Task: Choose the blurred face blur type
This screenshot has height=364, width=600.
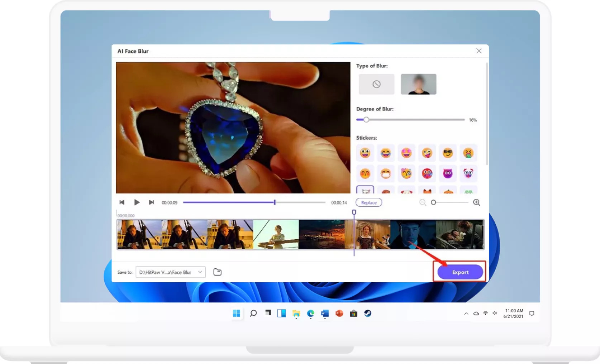Action: point(418,84)
